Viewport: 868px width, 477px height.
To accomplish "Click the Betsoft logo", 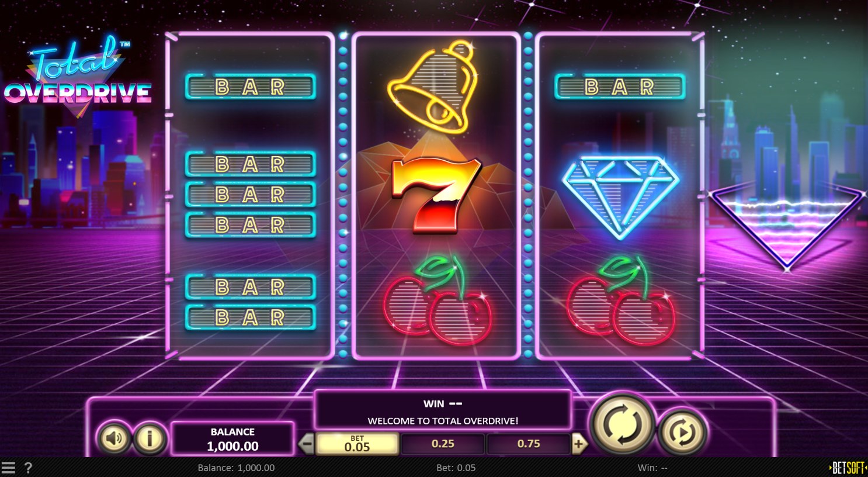I will coord(847,468).
